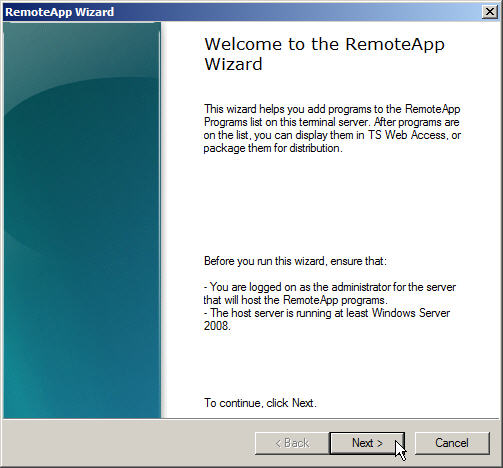The image size is (503, 468).
Task: Click the line starting with This wizard helps you
Action: pos(332,109)
